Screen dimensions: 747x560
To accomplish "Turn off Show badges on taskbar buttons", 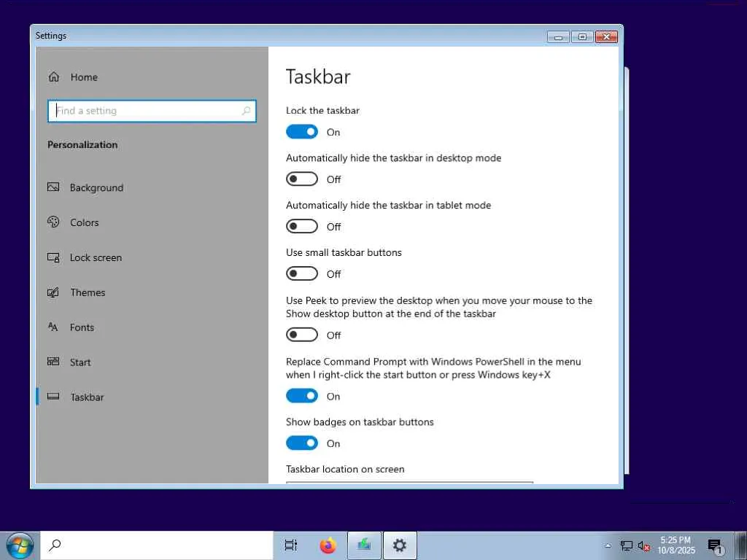I will pyautogui.click(x=301, y=443).
